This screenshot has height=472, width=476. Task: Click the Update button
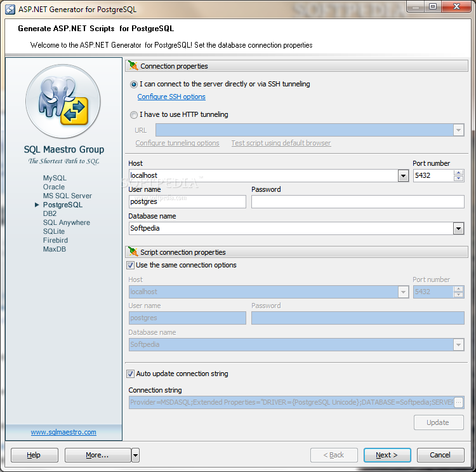(439, 422)
